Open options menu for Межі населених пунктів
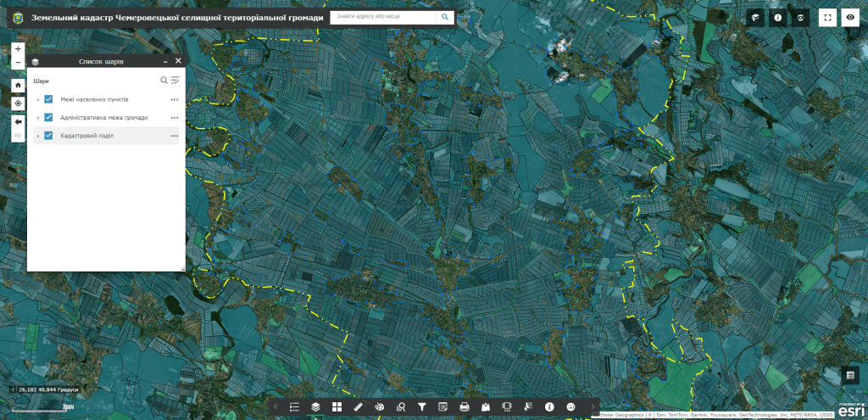The image size is (868, 420). [175, 100]
